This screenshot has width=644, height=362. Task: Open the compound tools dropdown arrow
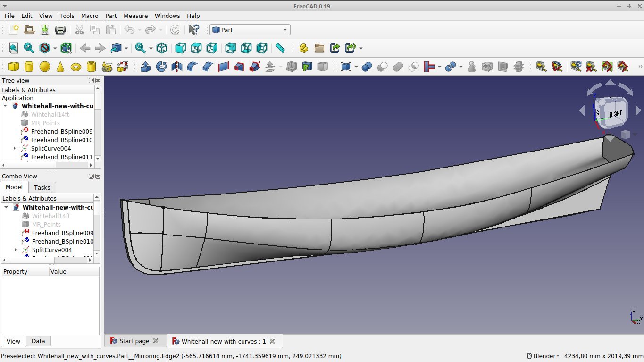pos(356,67)
